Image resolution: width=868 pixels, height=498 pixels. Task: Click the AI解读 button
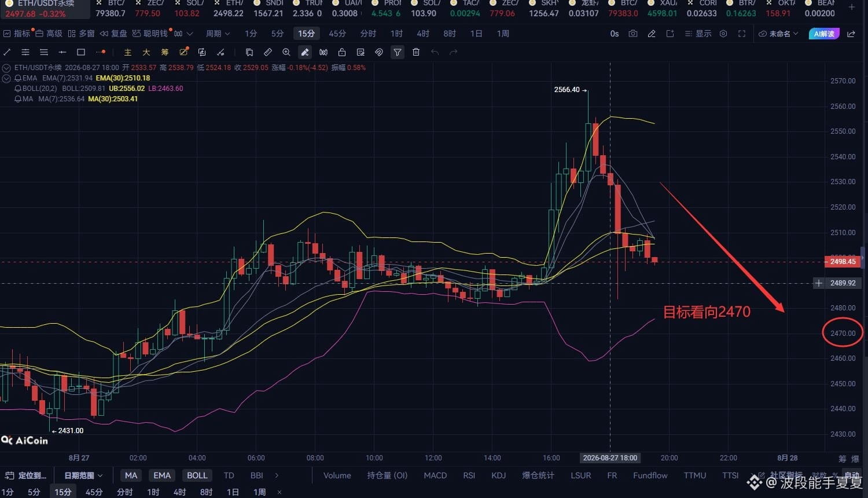coord(824,34)
